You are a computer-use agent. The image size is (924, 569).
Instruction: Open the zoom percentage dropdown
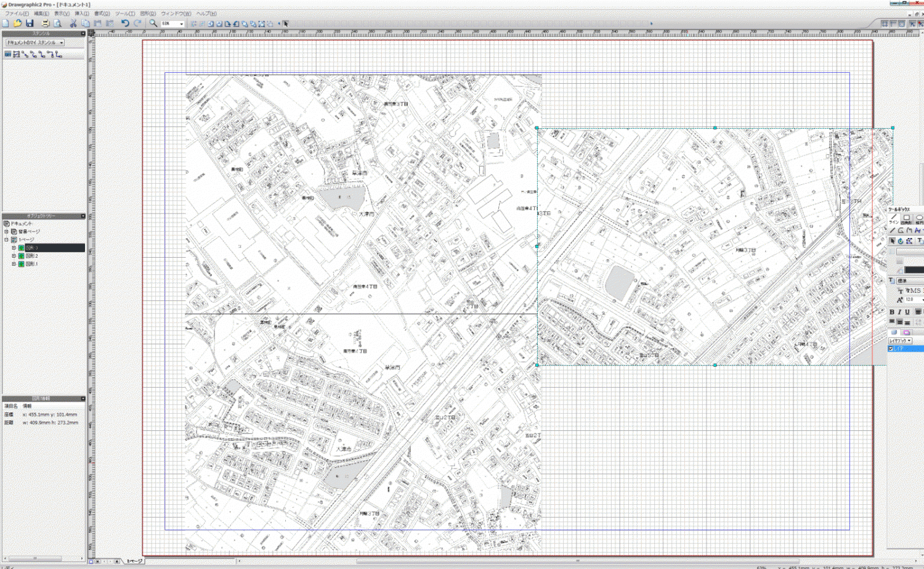pyautogui.click(x=181, y=24)
